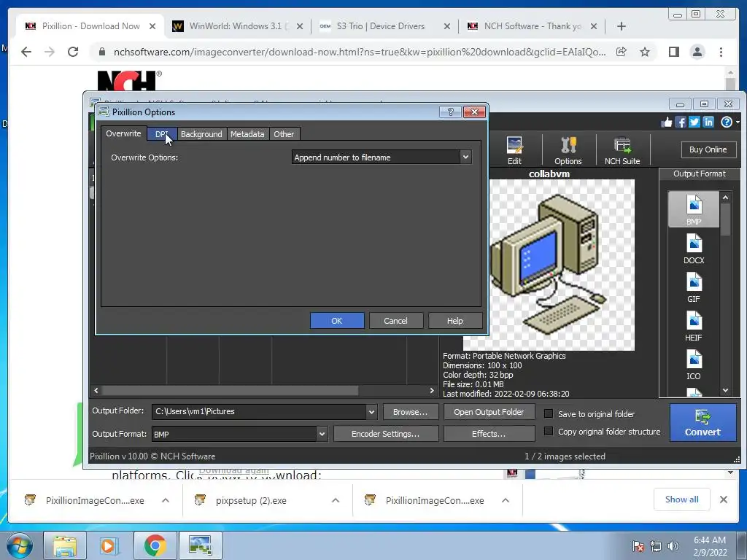Expand options for pixpsetup (2).exe download
747x560 pixels.
click(x=336, y=500)
